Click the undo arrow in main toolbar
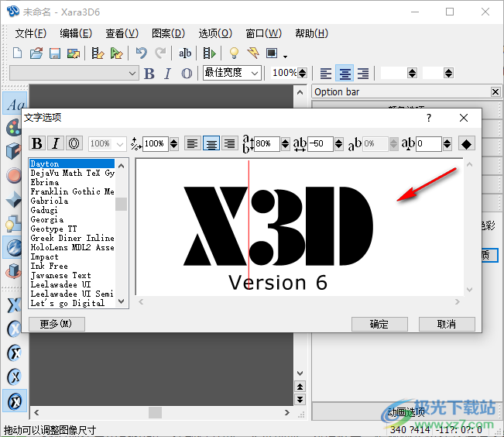The image size is (504, 437). pos(141,53)
